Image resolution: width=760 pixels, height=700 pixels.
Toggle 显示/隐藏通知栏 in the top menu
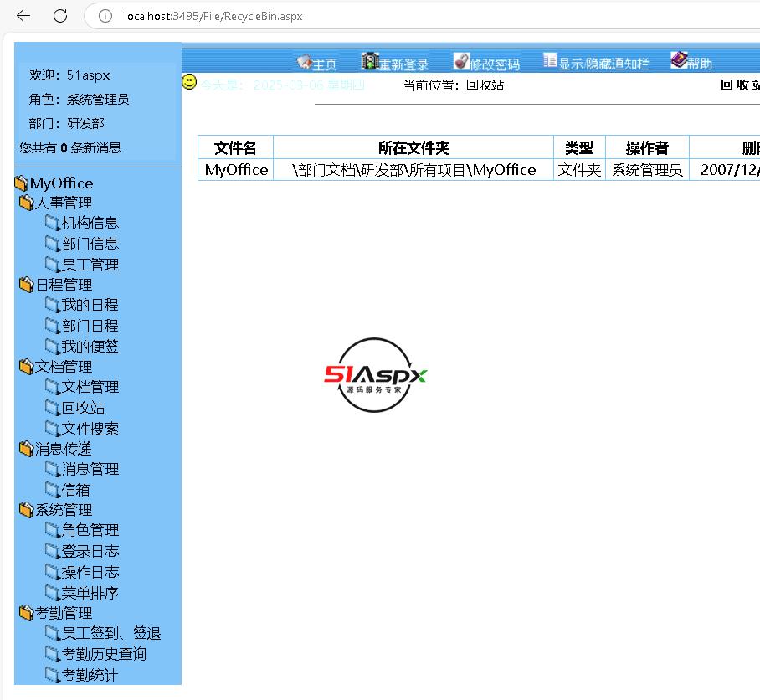coord(603,64)
